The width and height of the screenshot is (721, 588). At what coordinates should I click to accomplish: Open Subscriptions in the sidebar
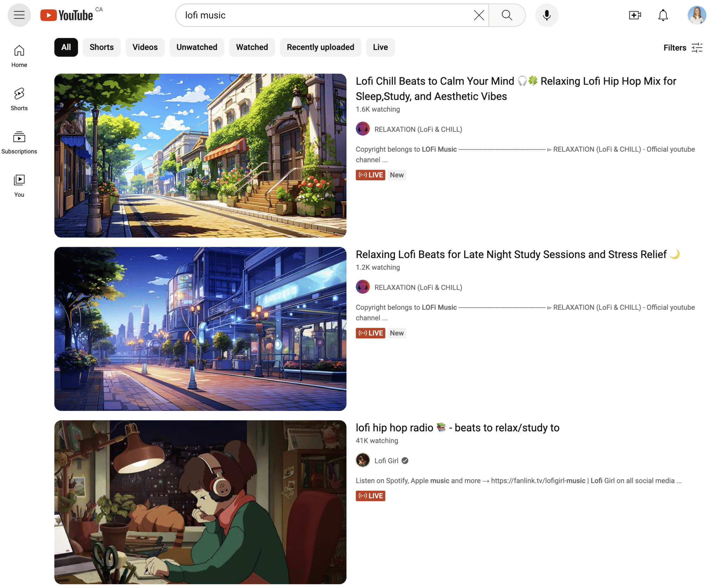(19, 143)
